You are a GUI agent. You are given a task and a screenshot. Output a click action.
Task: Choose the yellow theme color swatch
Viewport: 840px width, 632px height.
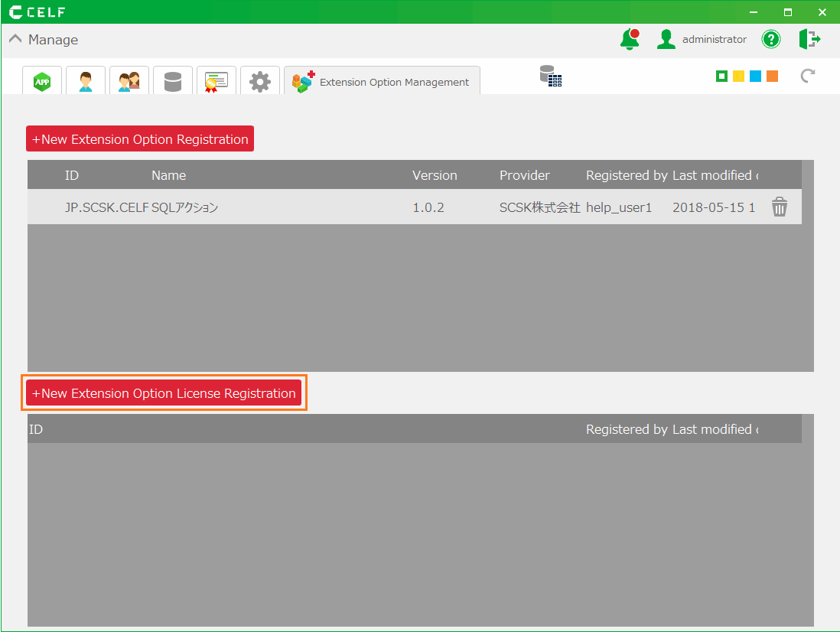coord(738,76)
